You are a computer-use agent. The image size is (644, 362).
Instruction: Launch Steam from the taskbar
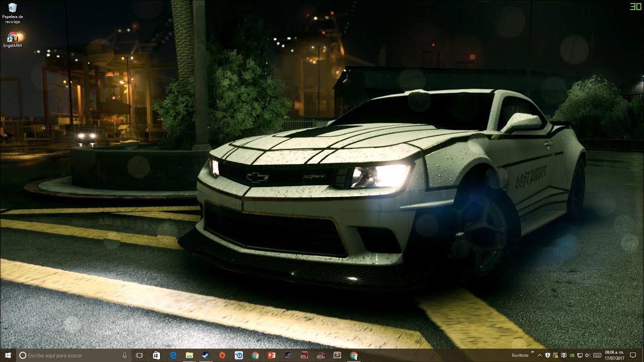204,356
